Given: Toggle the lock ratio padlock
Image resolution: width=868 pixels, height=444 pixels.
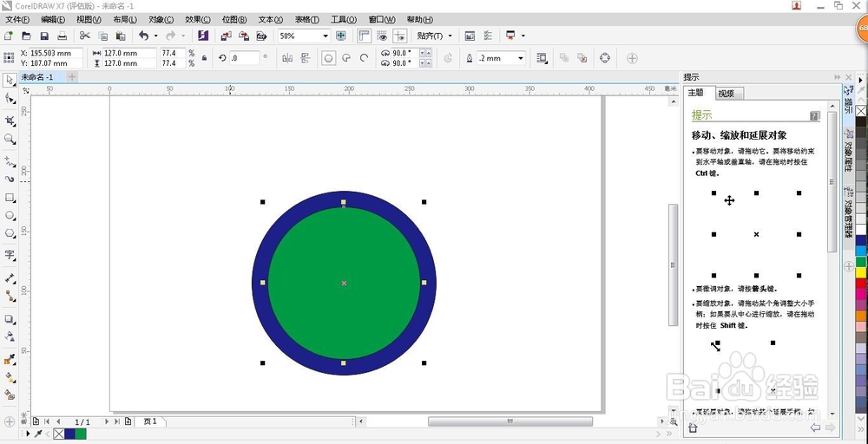Looking at the screenshot, I should [x=204, y=58].
